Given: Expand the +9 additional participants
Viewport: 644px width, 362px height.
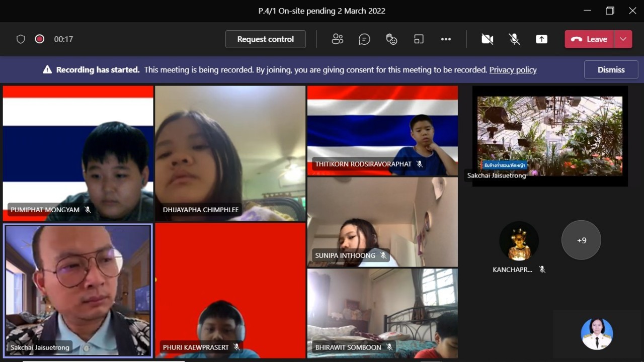Looking at the screenshot, I should click(x=581, y=240).
